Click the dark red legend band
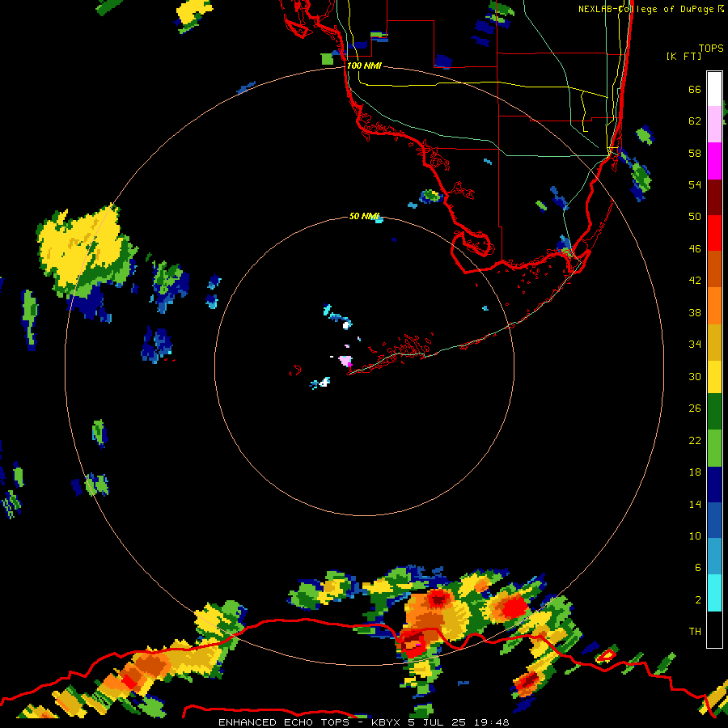This screenshot has height=728, width=728. click(x=714, y=197)
